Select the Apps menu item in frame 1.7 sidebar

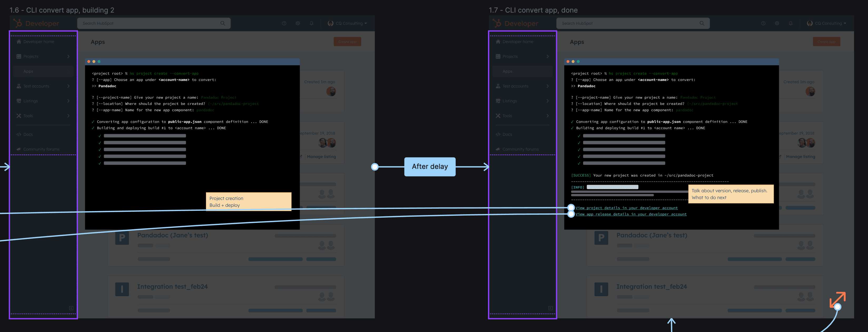(507, 71)
